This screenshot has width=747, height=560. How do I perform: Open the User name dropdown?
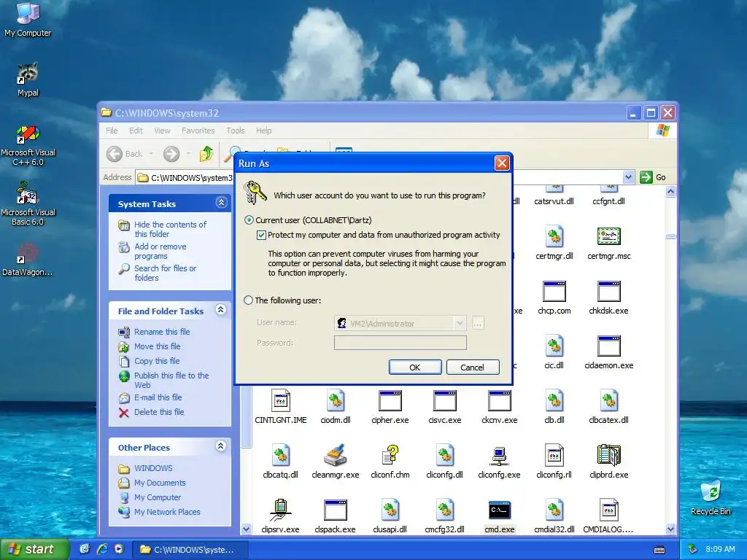[460, 323]
